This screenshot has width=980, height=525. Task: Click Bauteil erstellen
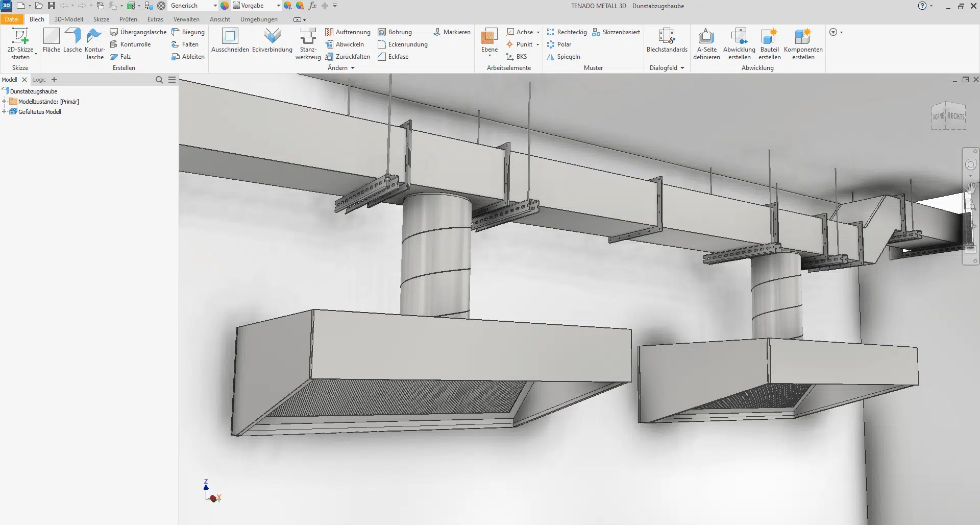click(769, 44)
